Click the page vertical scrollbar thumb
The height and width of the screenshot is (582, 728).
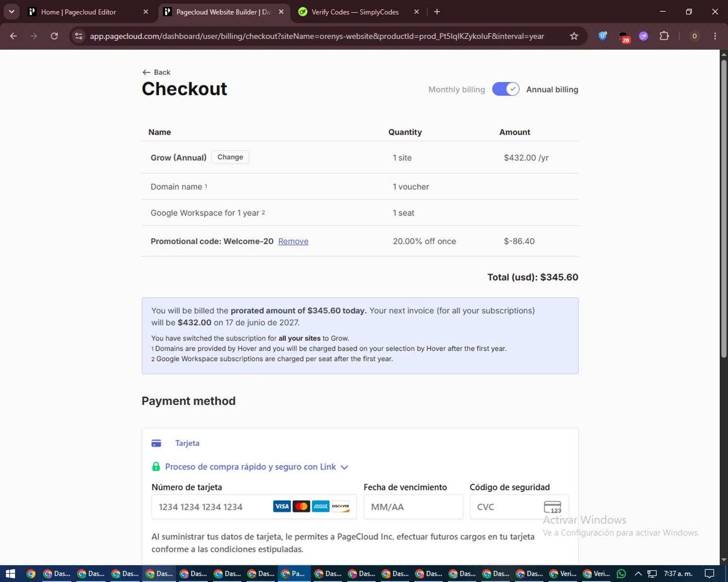[x=724, y=209]
